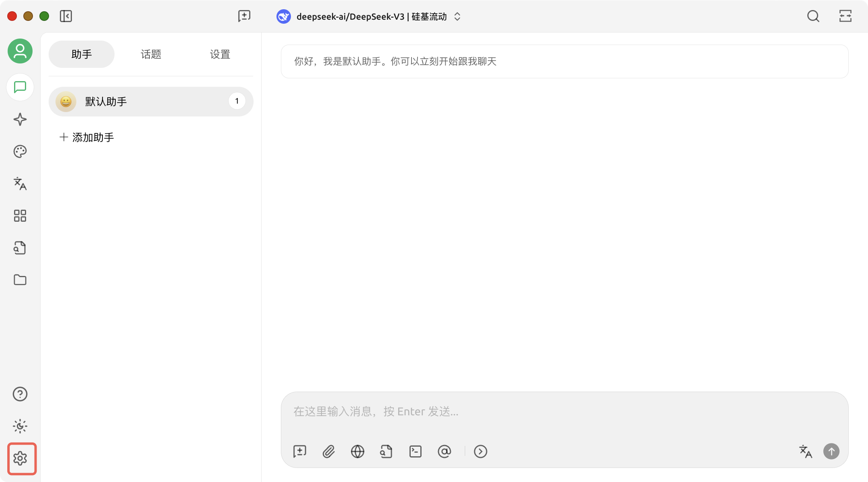Switch to the 设置 tab
The height and width of the screenshot is (482, 868).
click(220, 54)
